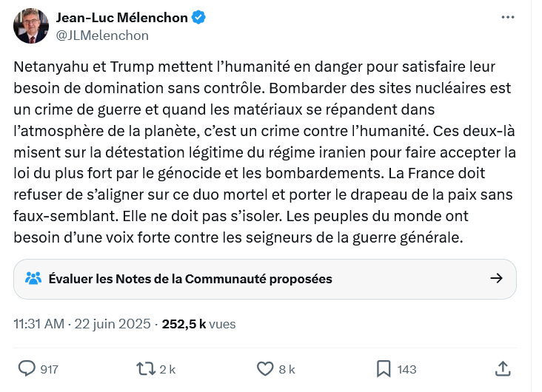542x392 pixels.
Task: Click the 2 k reposts count
Action: [167, 369]
